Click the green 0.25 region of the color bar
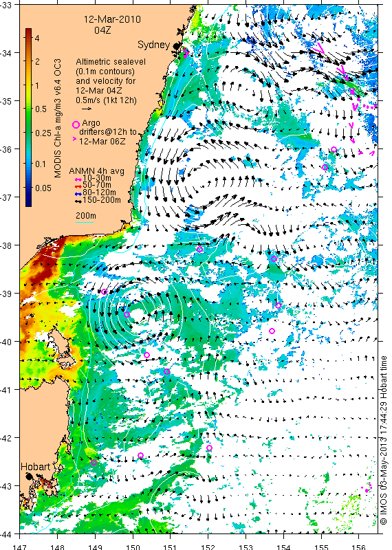The height and width of the screenshot is (550, 392). (x=28, y=133)
